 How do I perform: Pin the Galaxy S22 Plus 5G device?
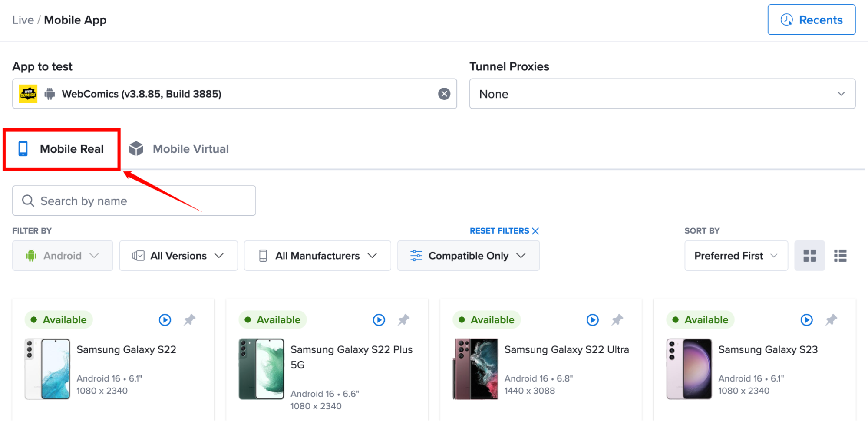click(403, 320)
